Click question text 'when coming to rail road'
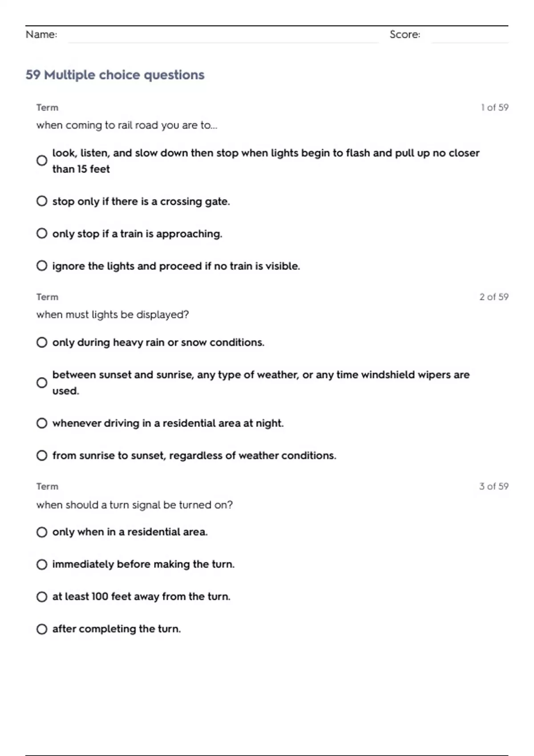The image size is (534, 756). (x=127, y=125)
